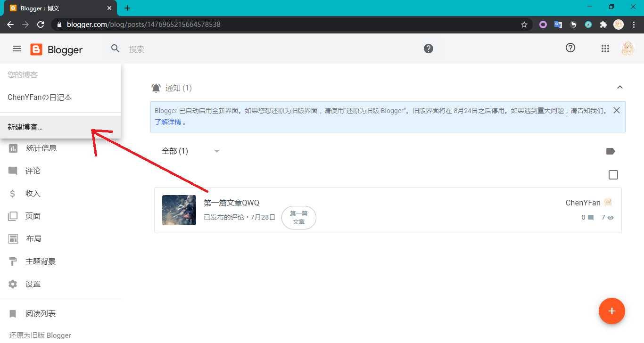Click the browser forward arrow

25,24
